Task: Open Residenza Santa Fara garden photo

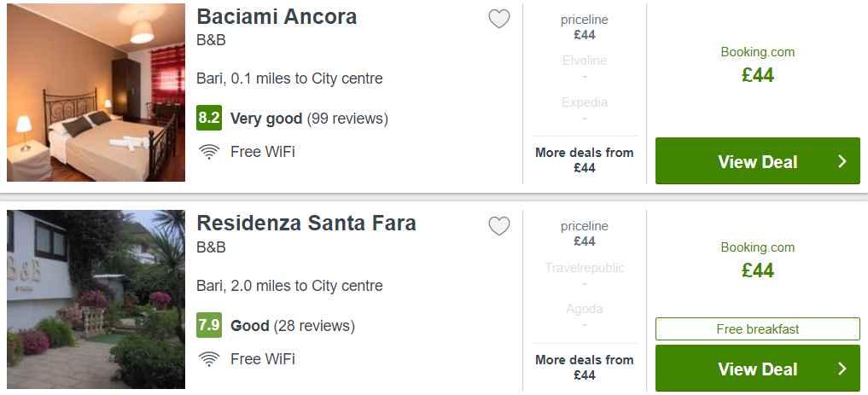Action: click(96, 299)
